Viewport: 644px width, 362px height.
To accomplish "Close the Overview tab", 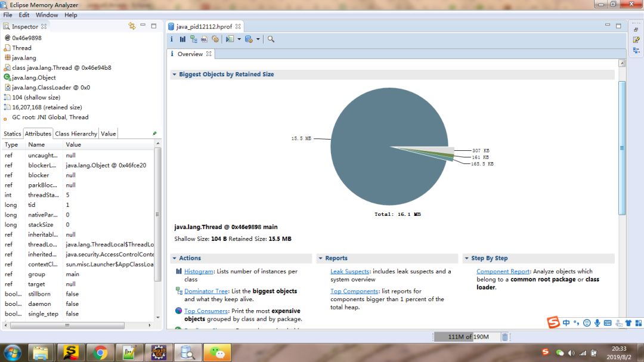I will (209, 54).
